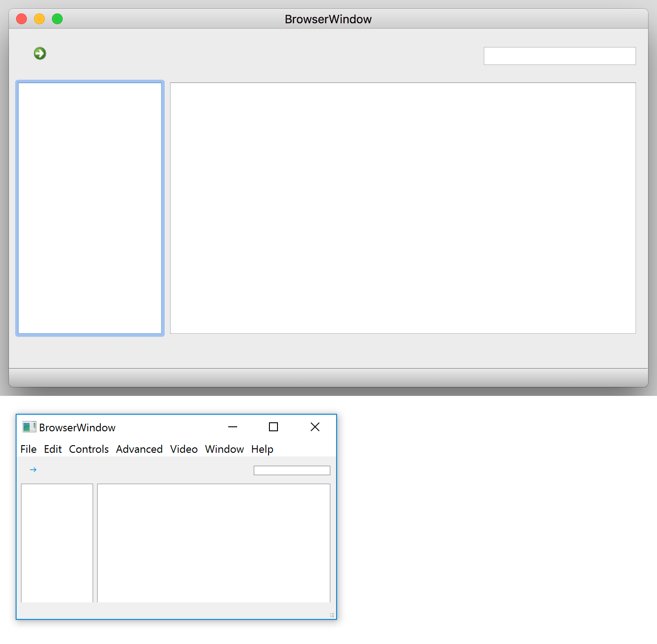Open the Video menu
Viewport: 657px width, 644px height.
[x=183, y=449]
